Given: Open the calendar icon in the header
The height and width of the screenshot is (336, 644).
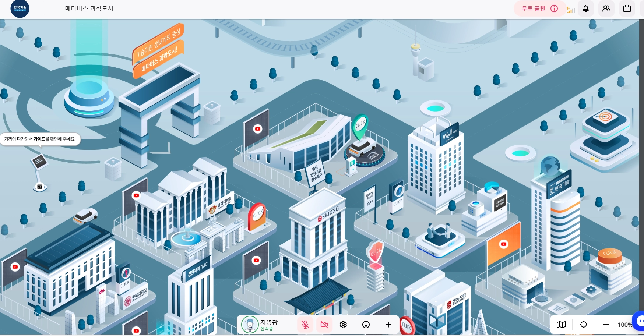Looking at the screenshot, I should [627, 8].
